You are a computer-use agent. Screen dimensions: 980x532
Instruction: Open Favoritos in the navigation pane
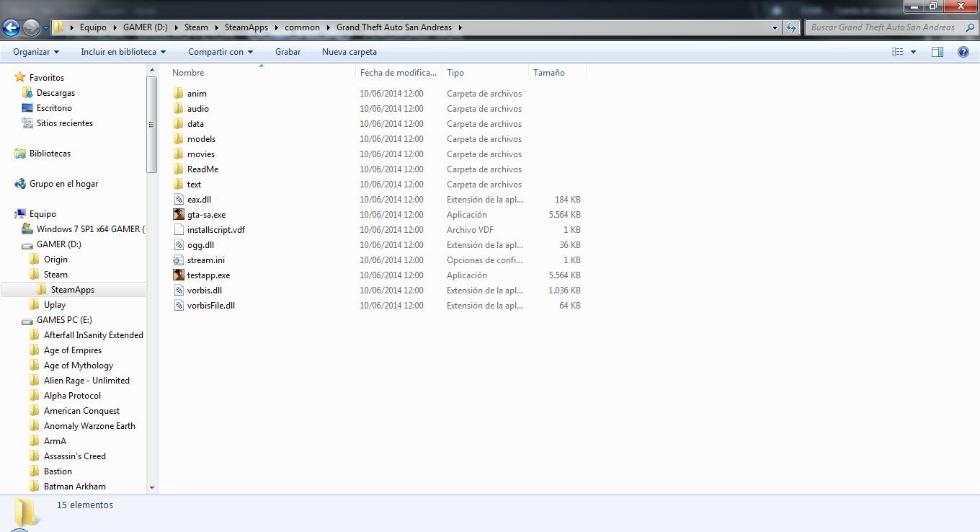tap(47, 78)
